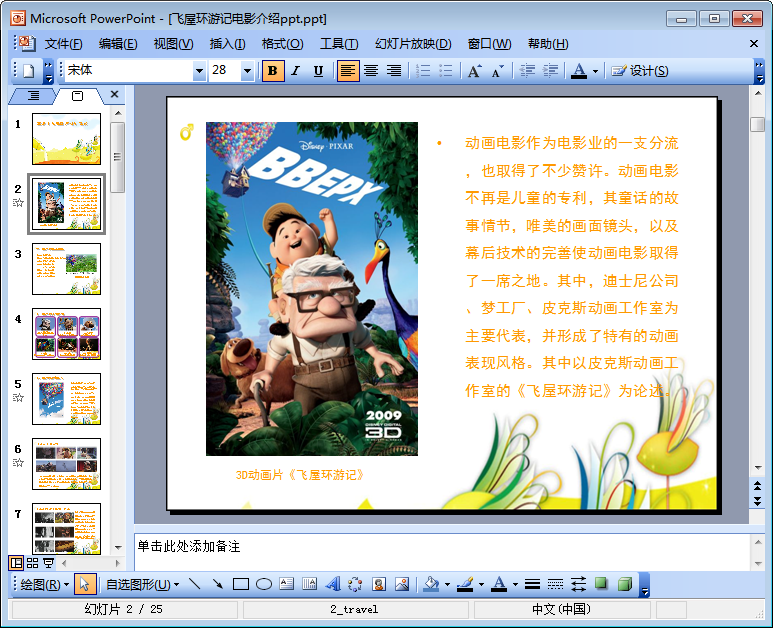This screenshot has width=773, height=628.
Task: Toggle Bold formatting
Action: (x=273, y=71)
